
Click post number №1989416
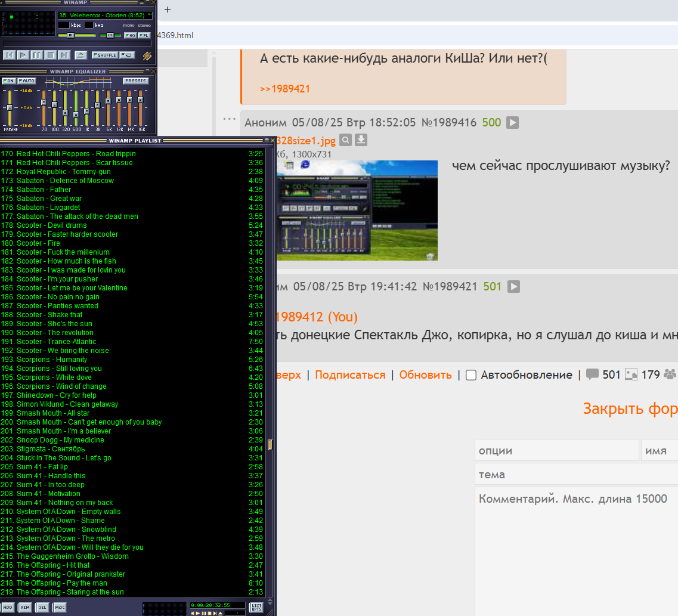point(449,123)
